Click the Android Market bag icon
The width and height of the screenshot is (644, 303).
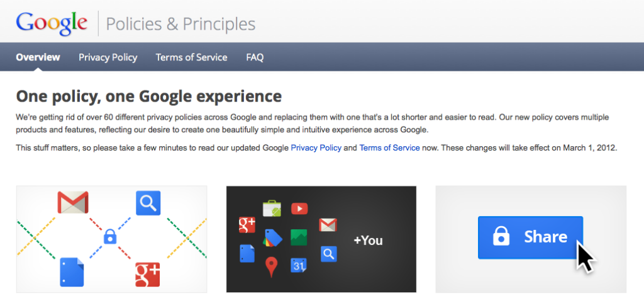[x=272, y=209]
